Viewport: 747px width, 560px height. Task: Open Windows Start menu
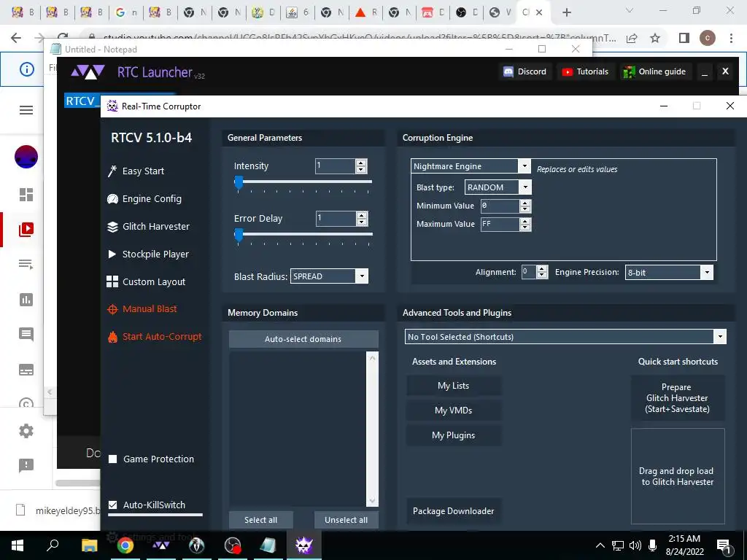point(18,545)
